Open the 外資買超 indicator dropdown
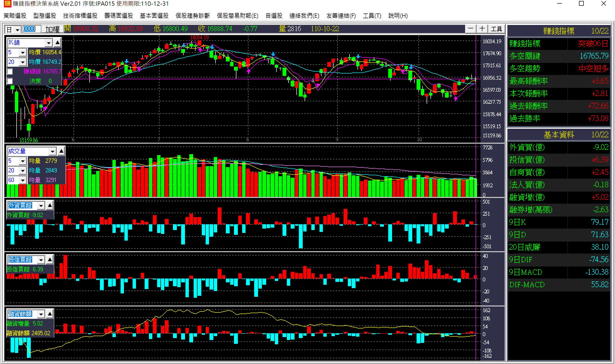The image size is (615, 364). [41, 206]
